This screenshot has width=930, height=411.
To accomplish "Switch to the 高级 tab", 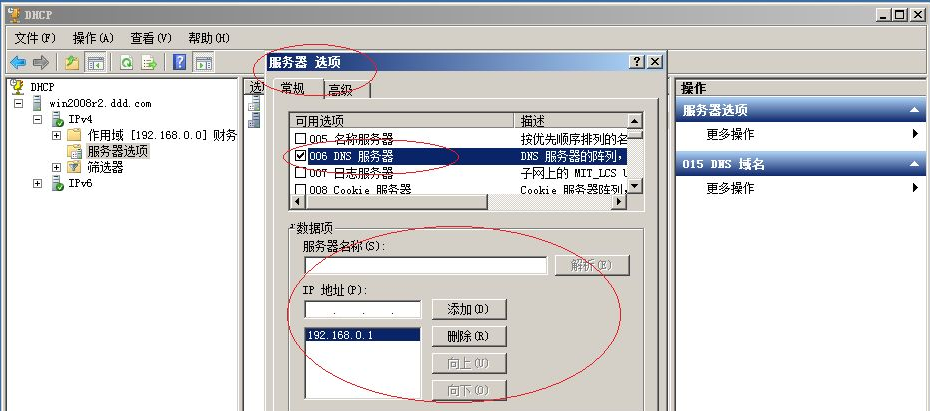I will coord(348,90).
